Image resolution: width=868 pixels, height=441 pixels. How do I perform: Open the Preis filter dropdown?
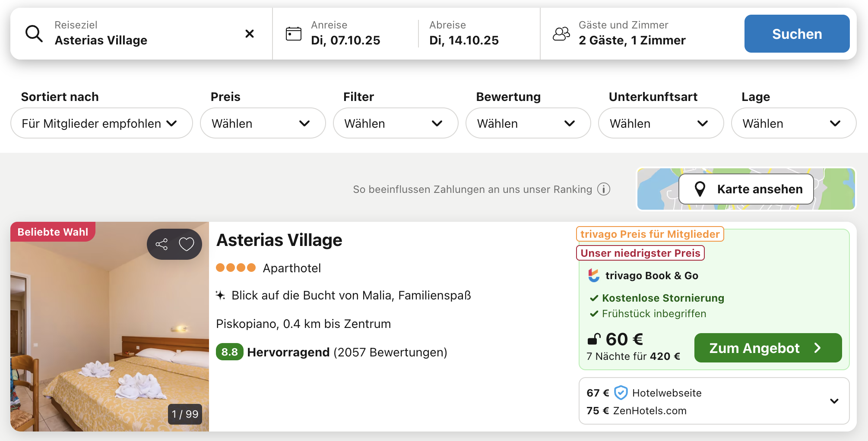point(263,123)
